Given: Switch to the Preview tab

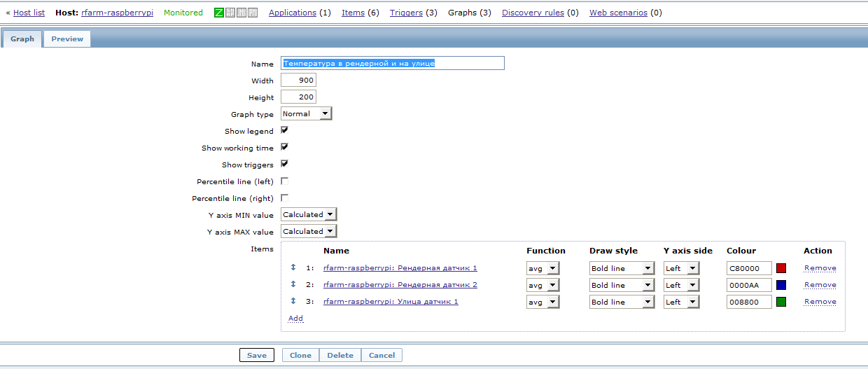Looking at the screenshot, I should point(67,39).
